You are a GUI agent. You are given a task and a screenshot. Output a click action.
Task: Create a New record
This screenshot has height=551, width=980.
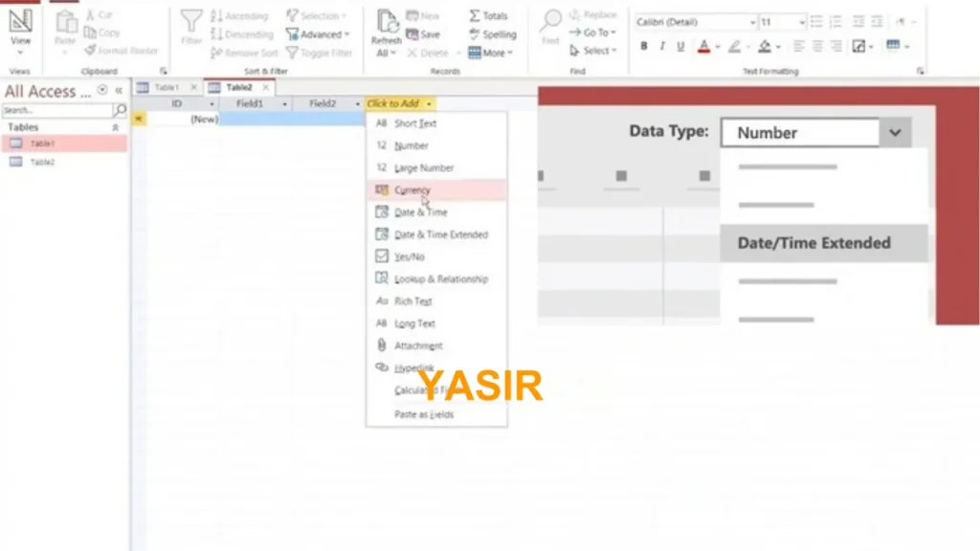[423, 15]
